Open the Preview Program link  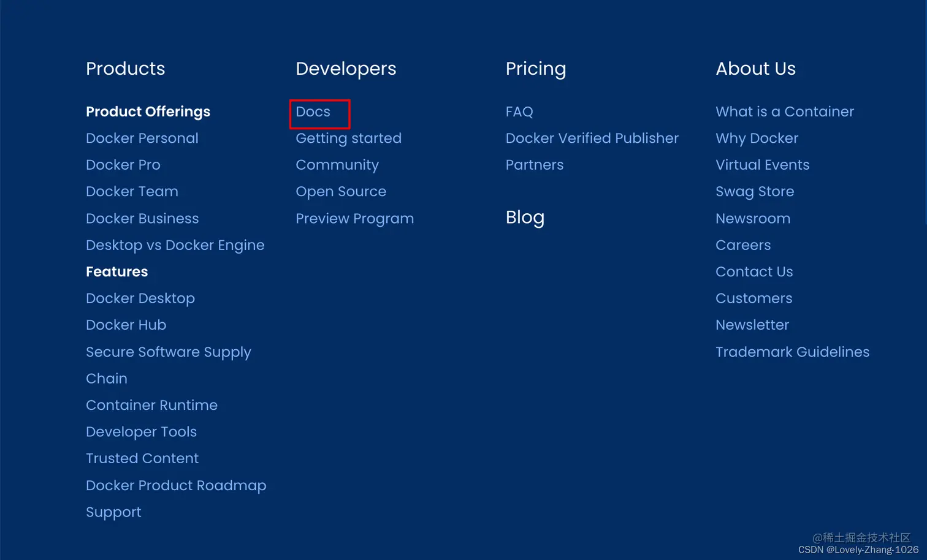click(x=354, y=219)
